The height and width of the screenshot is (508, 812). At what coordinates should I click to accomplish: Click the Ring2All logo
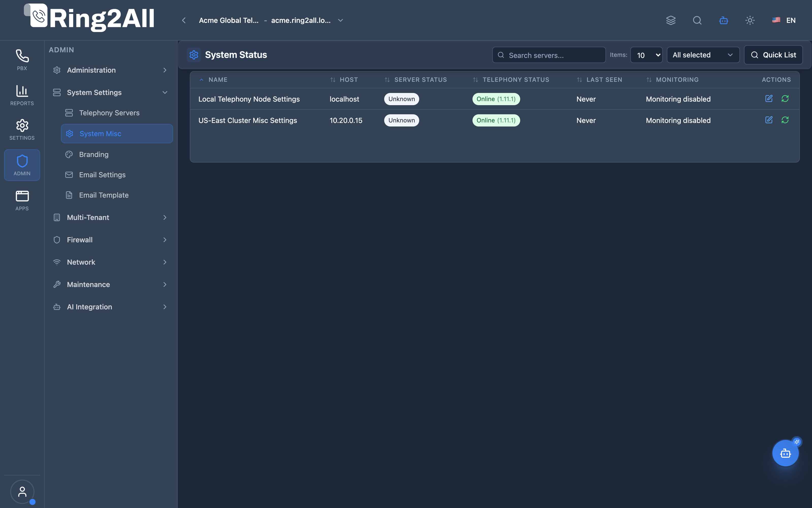pos(89,18)
